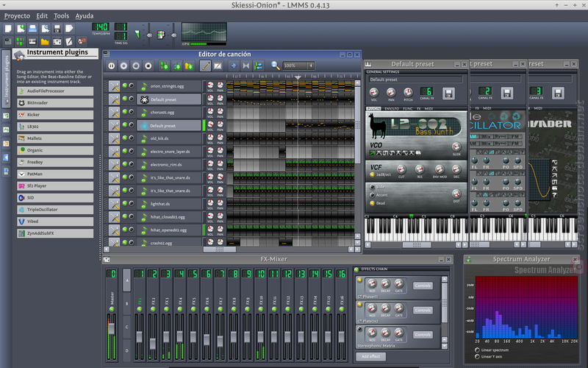Add a beat/bassline track in the song editor
The width and height of the screenshot is (588, 368).
pyautogui.click(x=164, y=66)
